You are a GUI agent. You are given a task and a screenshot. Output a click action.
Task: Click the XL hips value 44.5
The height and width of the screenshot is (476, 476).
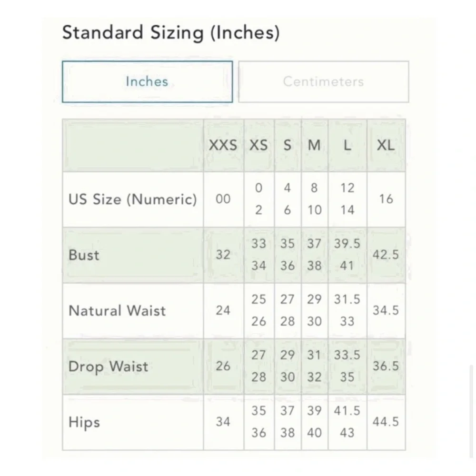386,422
